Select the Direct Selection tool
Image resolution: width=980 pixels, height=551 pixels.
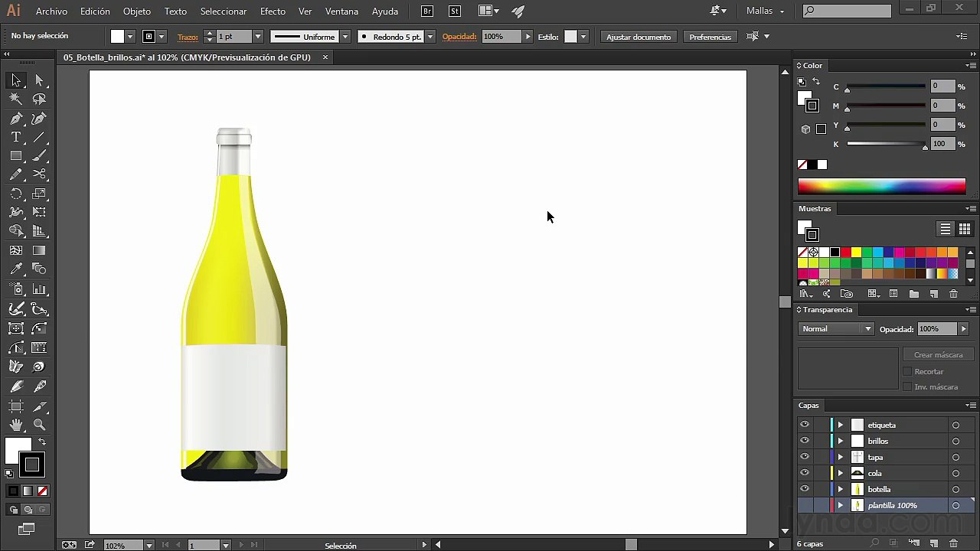pyautogui.click(x=40, y=80)
